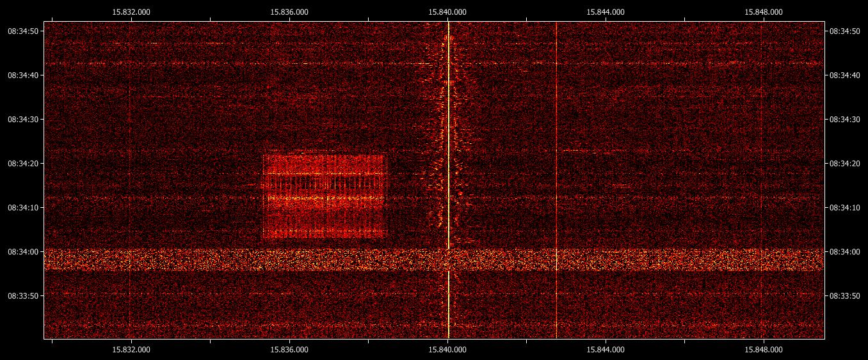Screen dimensions: 868x360
Task: Click the right time label 08:34:30
Action: 845,120
